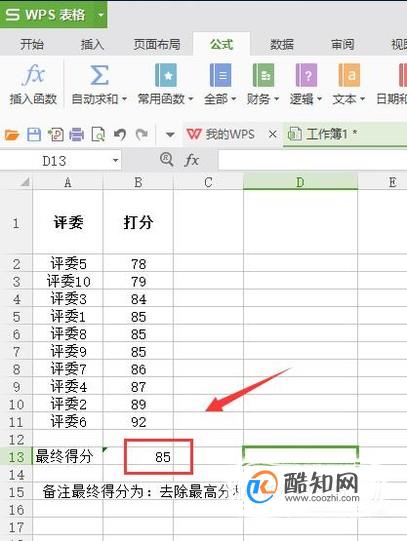This screenshot has width=407, height=541.
Task: Expand the AutoSum dropdown arrow
Action: coord(124,99)
